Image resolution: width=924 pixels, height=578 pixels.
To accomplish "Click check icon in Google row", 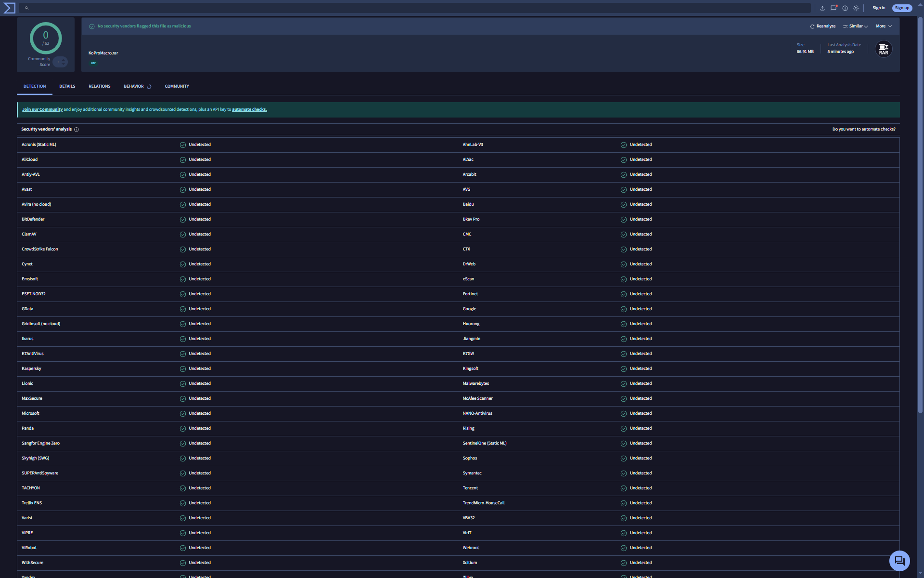I will (x=624, y=309).
